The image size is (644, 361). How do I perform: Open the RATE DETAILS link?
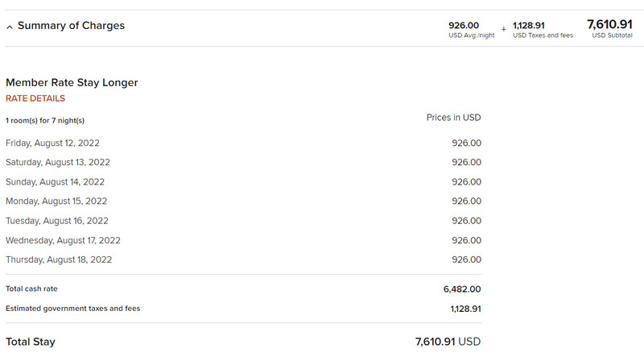coord(35,98)
